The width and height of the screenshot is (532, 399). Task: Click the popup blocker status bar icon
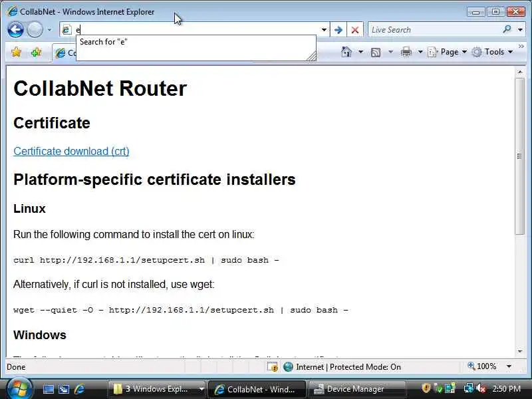(x=273, y=367)
